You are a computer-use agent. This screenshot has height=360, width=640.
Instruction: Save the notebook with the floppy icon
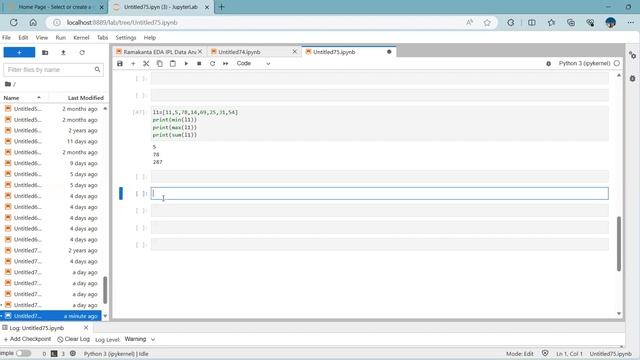[120, 64]
